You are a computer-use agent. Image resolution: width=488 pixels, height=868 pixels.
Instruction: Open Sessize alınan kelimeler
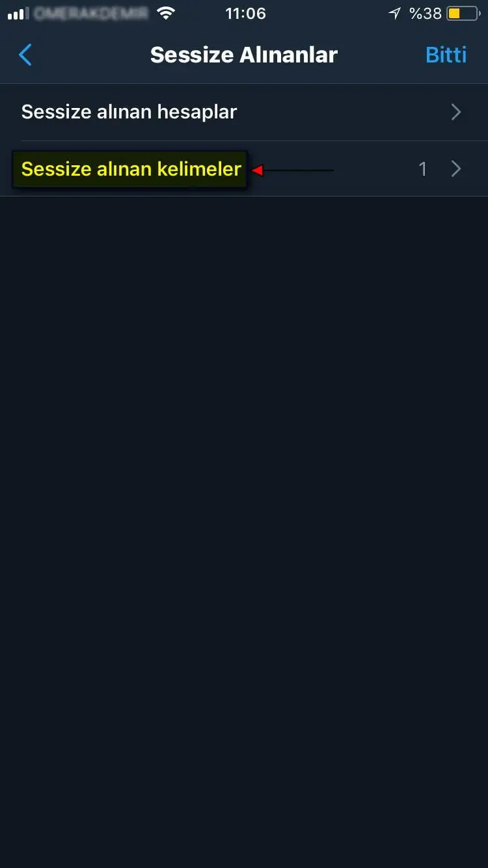(x=244, y=169)
